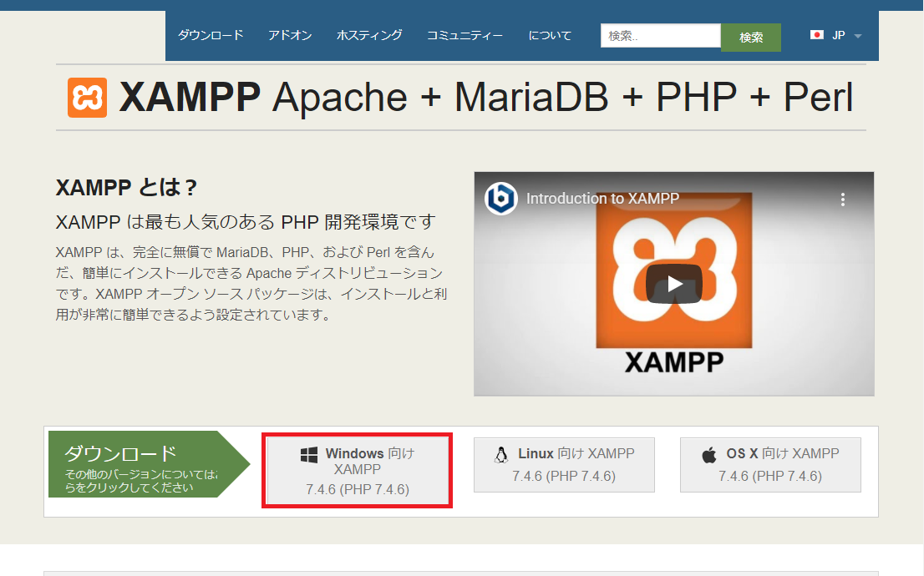Image resolution: width=924 pixels, height=576 pixels.
Task: Click the search input field
Action: pyautogui.click(x=661, y=36)
